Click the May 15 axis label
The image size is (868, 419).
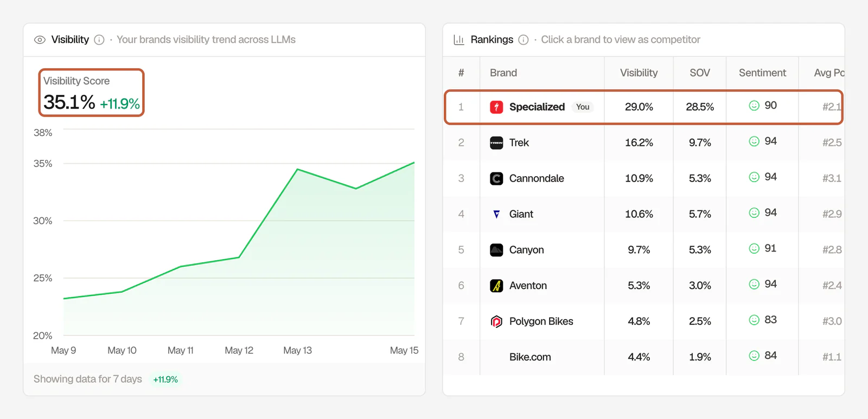tap(404, 350)
